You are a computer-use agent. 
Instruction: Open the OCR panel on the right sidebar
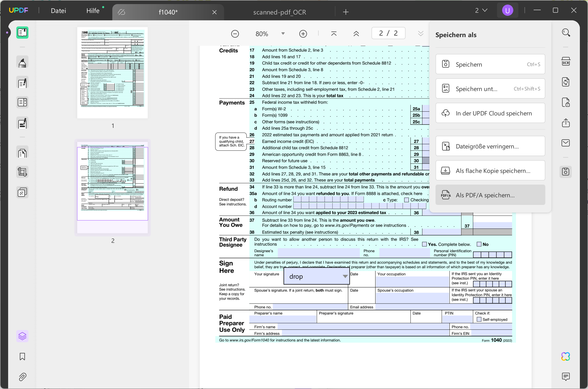point(566,61)
